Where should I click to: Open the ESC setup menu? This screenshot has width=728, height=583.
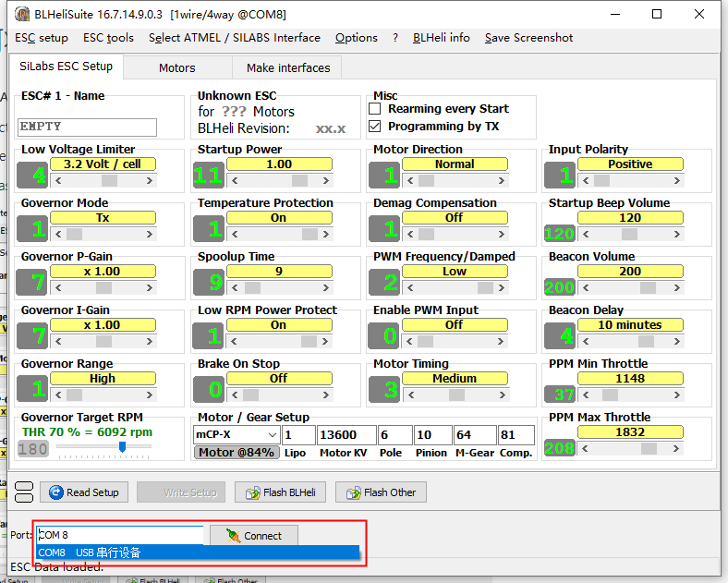click(42, 38)
